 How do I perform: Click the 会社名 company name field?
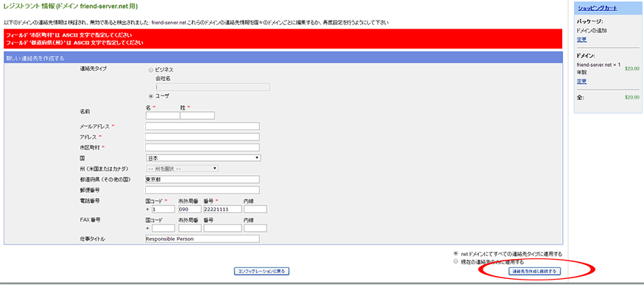[x=213, y=87]
